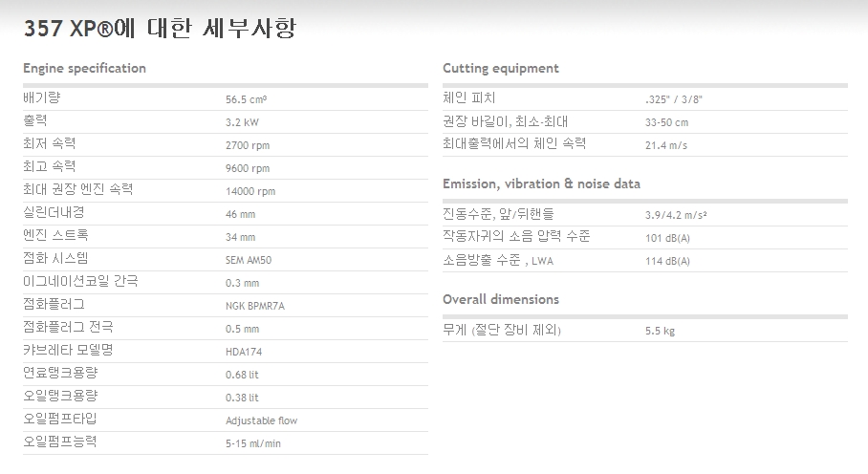This screenshot has width=868, height=474.
Task: Select the '9600 rpm' value
Action: [x=248, y=168]
